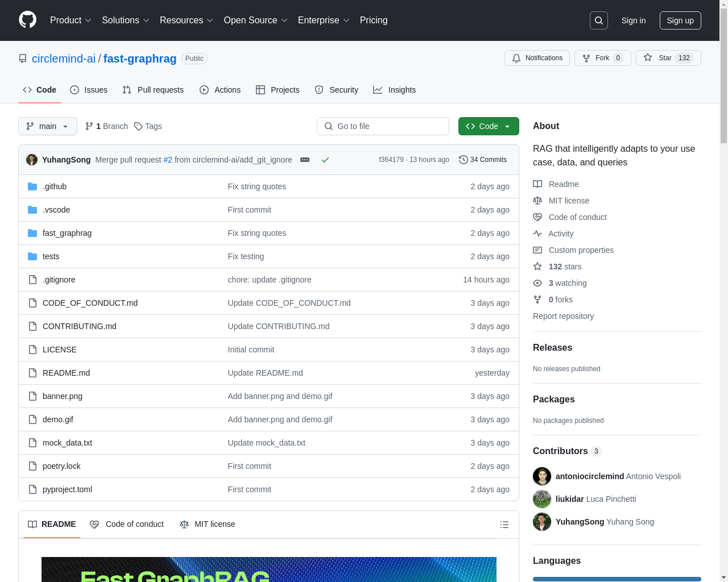Click the heart icon next to Code of conduct
The image size is (728, 582).
(x=537, y=217)
